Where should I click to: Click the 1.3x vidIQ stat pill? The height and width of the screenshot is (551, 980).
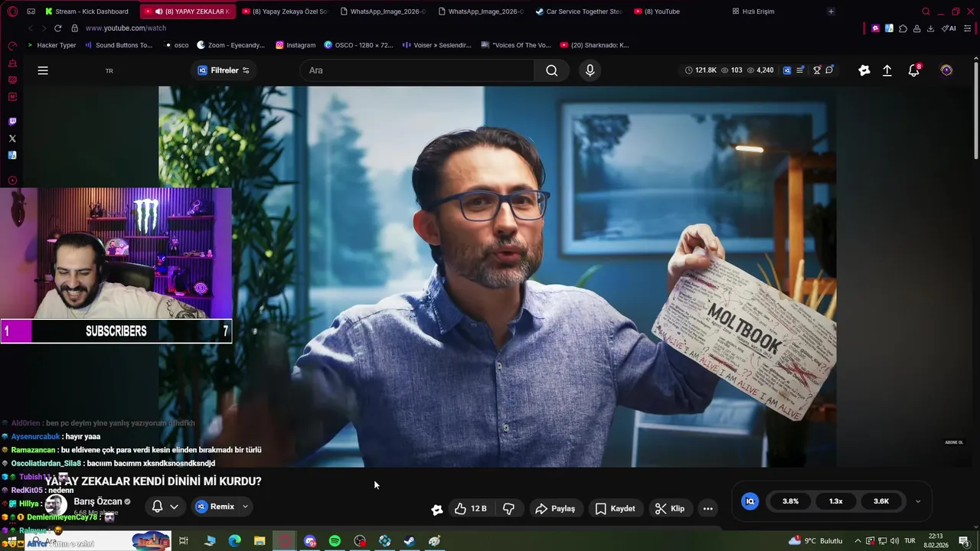click(836, 501)
